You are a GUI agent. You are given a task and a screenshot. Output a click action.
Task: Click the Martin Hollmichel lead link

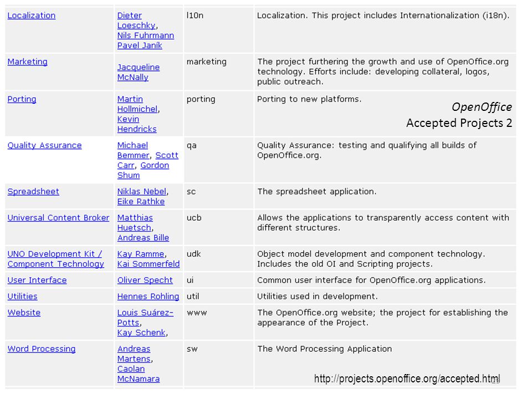(137, 104)
